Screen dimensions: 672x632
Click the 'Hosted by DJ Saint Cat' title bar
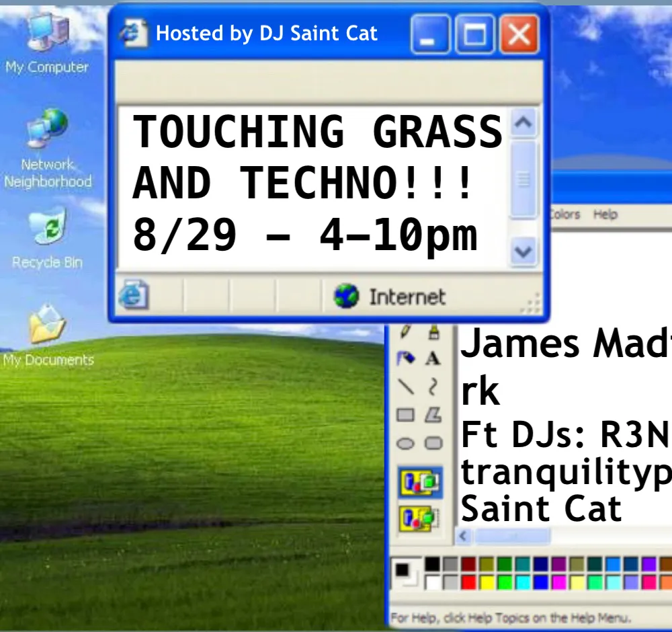click(x=267, y=34)
